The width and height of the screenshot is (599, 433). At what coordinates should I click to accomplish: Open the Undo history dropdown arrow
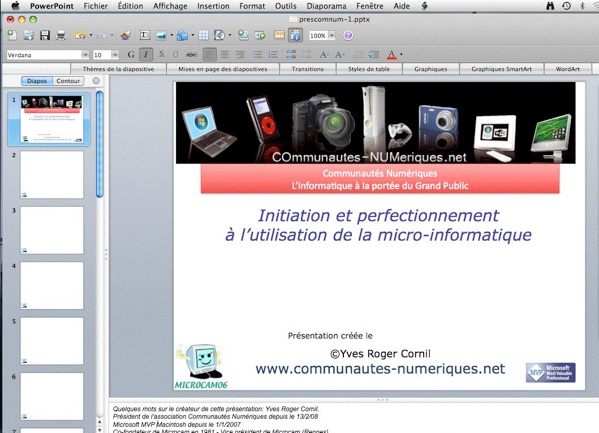coord(91,35)
